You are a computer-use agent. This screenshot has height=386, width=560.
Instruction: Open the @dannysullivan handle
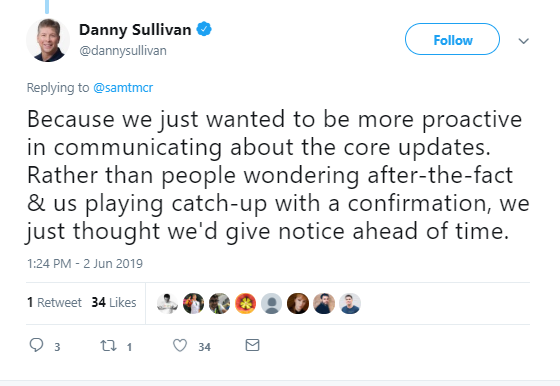pyautogui.click(x=123, y=51)
